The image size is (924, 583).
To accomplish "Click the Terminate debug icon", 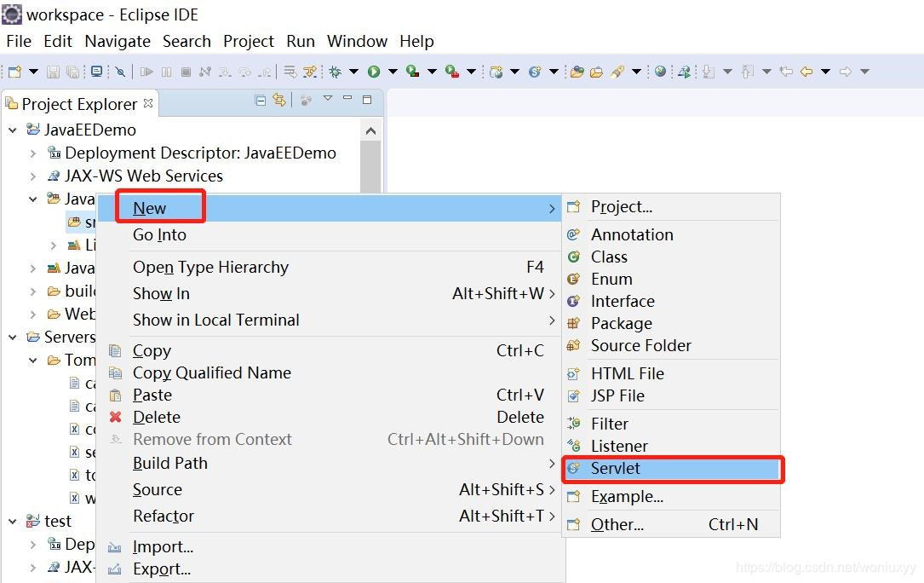I will pyautogui.click(x=186, y=72).
